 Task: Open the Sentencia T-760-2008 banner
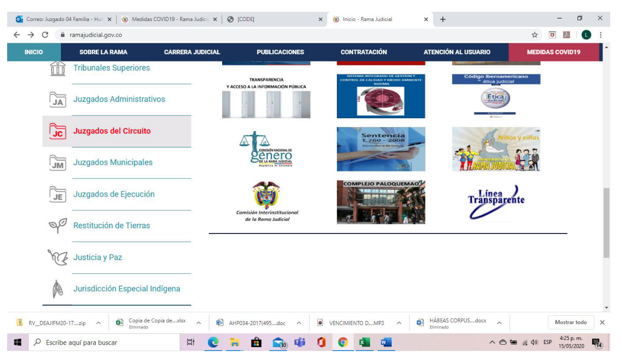[x=381, y=149]
